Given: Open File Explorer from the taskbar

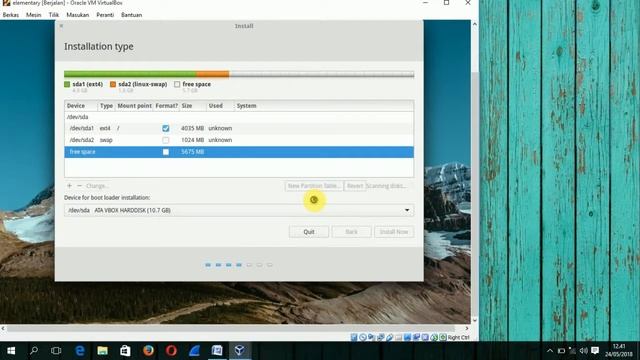Looking at the screenshot, I should [x=102, y=351].
